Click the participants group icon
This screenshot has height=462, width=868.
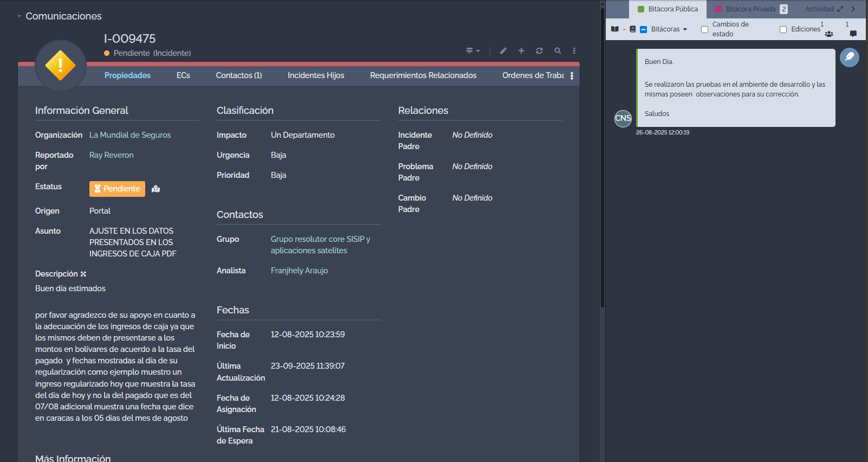click(829, 34)
